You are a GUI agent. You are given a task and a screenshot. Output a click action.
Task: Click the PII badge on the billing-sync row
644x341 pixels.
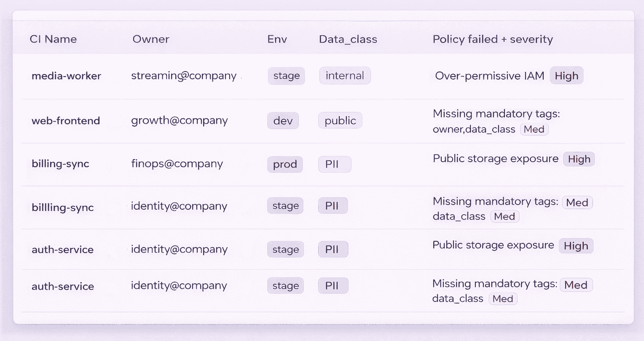point(334,164)
